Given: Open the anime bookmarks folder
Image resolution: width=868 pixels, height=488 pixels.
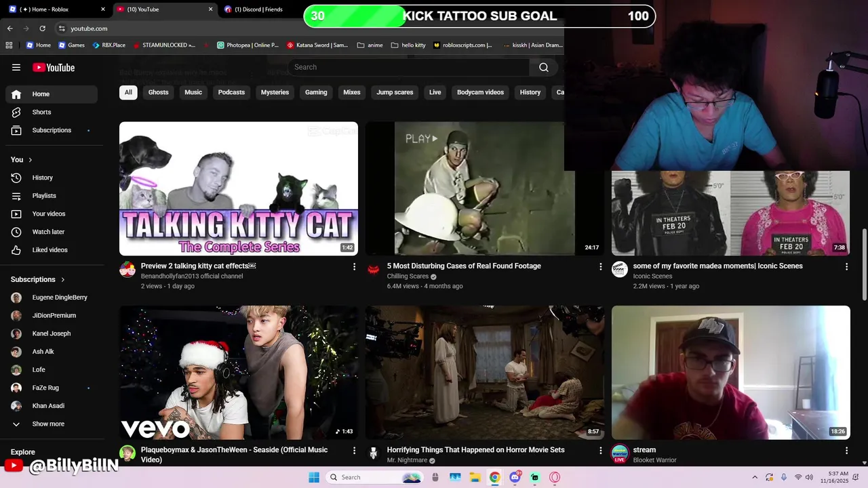Looking at the screenshot, I should 370,45.
